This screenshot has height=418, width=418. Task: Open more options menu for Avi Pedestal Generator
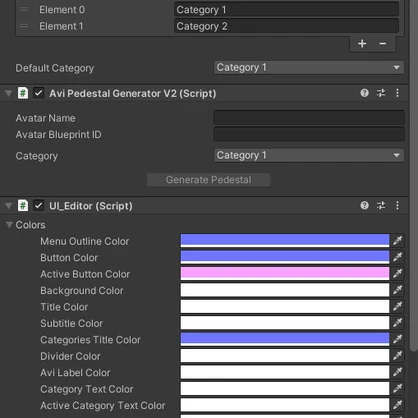pyautogui.click(x=397, y=93)
